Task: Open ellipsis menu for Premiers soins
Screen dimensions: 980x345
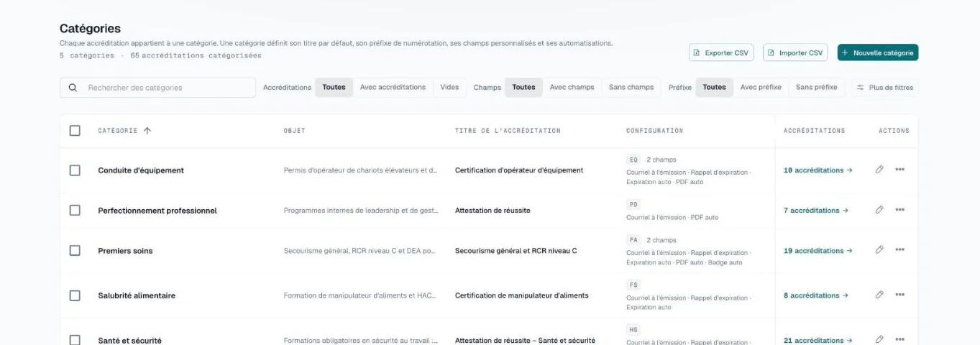Action: 899,249
